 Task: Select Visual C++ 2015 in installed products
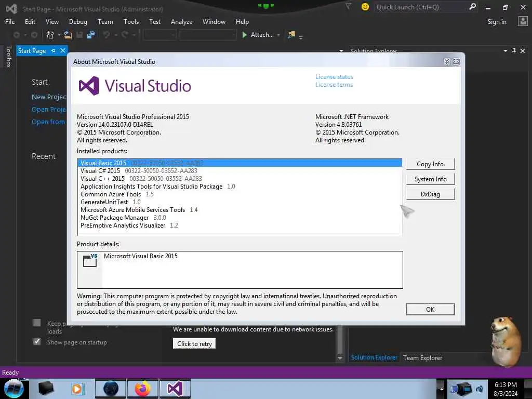point(240,179)
